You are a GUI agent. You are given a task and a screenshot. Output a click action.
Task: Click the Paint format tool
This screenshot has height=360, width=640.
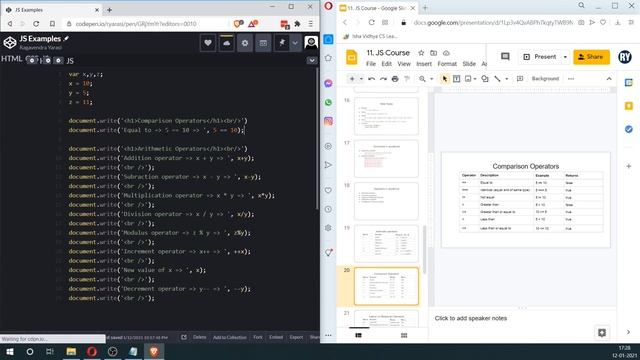(x=407, y=79)
